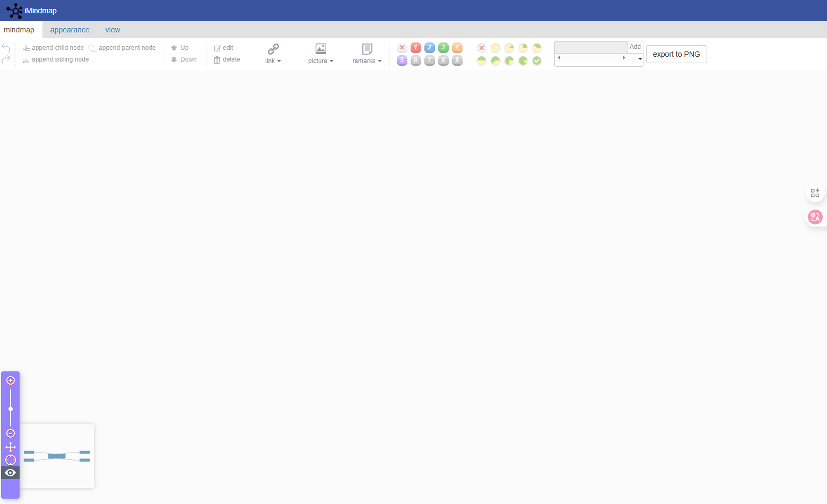This screenshot has width=827, height=504.
Task: Click the undo arrow icon
Action: pos(6,48)
